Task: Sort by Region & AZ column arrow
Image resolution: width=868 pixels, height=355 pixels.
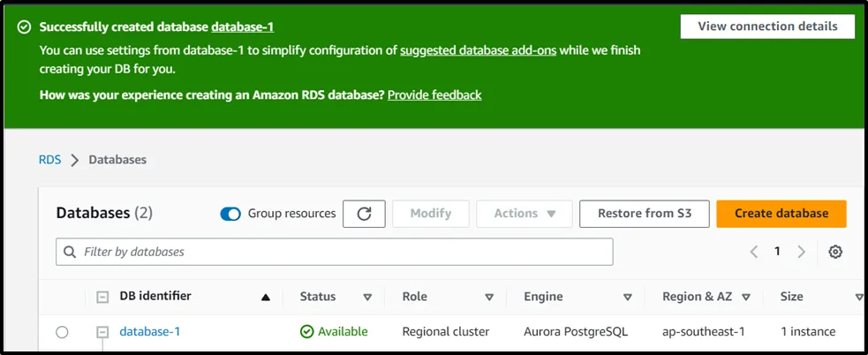Action: tap(746, 298)
